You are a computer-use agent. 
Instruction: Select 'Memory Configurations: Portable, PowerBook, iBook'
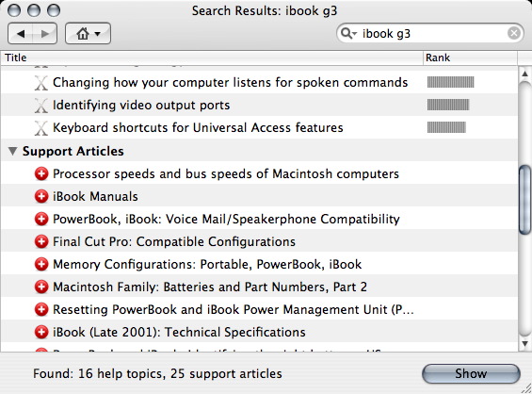207,264
